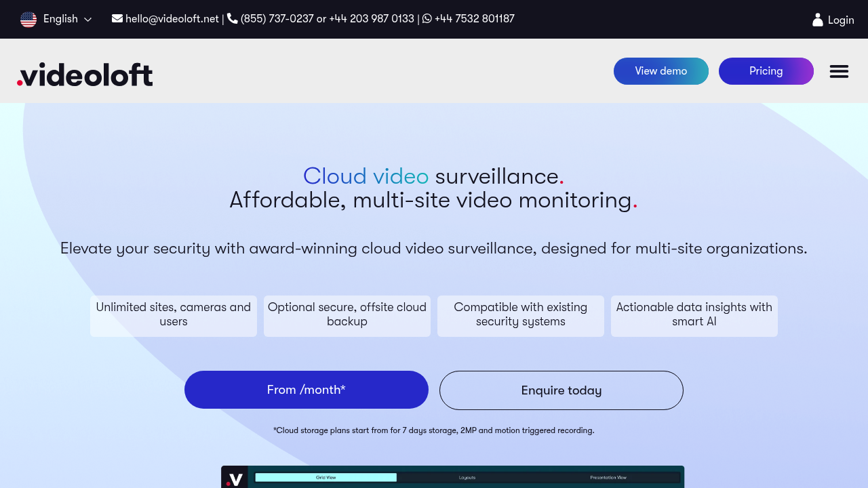Click the phone handset icon
Image resolution: width=868 pixels, height=488 pixels.
click(x=233, y=18)
